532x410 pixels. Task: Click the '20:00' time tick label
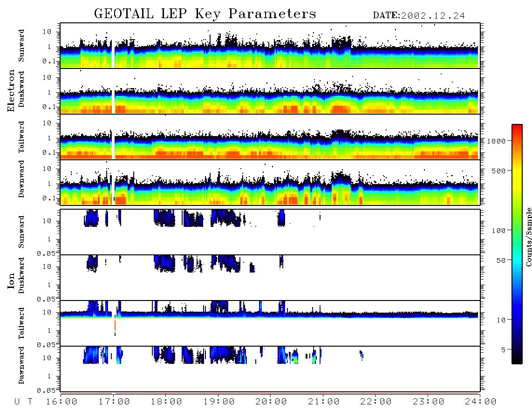[x=272, y=402]
